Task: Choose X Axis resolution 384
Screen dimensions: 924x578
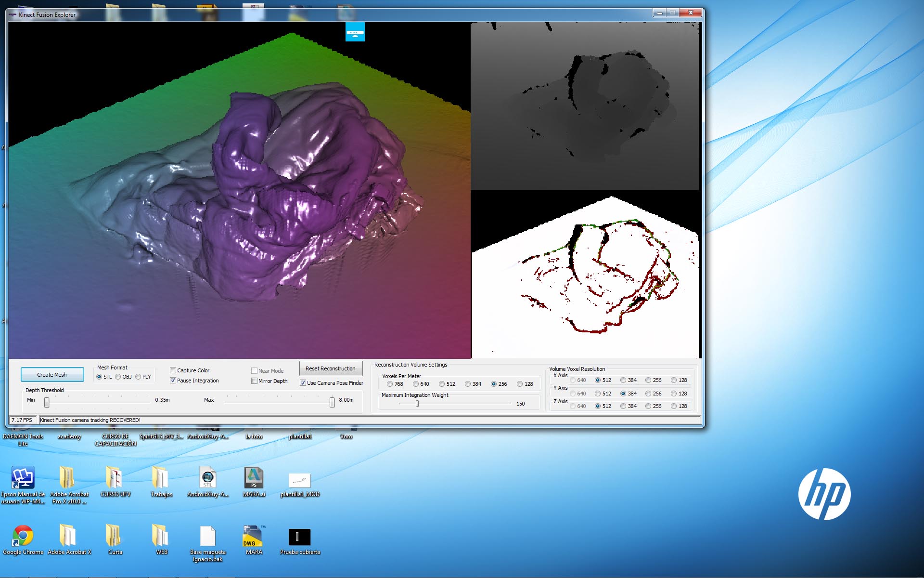Action: click(x=623, y=380)
